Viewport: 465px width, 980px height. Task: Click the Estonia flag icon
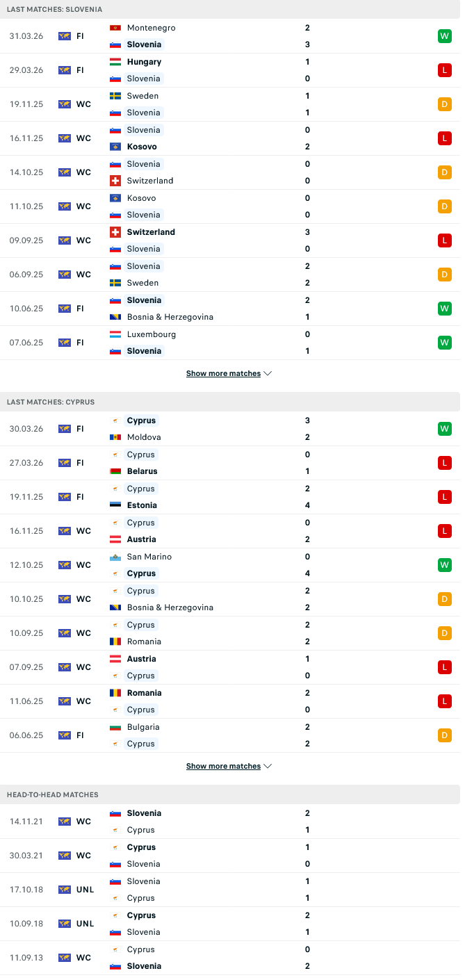(x=115, y=505)
